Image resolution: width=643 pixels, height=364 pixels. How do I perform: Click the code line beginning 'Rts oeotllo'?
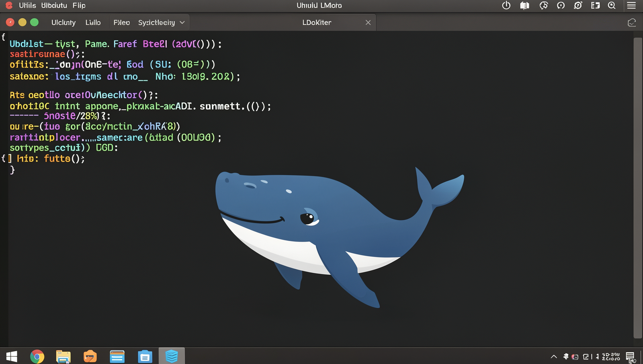[x=84, y=95]
